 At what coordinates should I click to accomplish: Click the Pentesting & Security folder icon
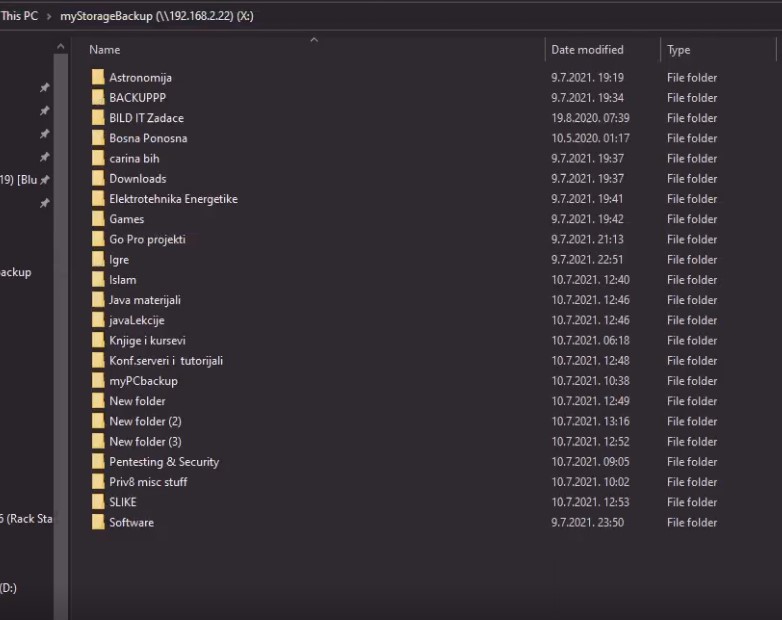(x=98, y=462)
